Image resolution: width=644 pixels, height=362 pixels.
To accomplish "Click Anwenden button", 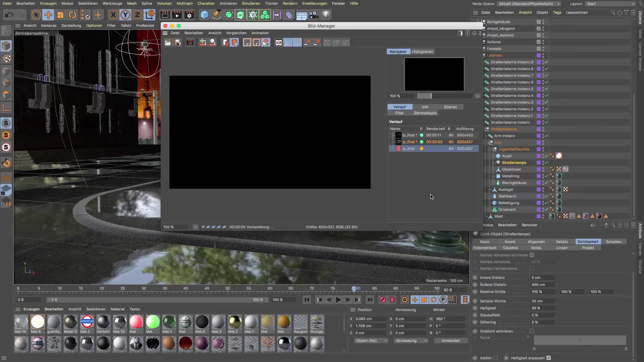I will [x=451, y=341].
